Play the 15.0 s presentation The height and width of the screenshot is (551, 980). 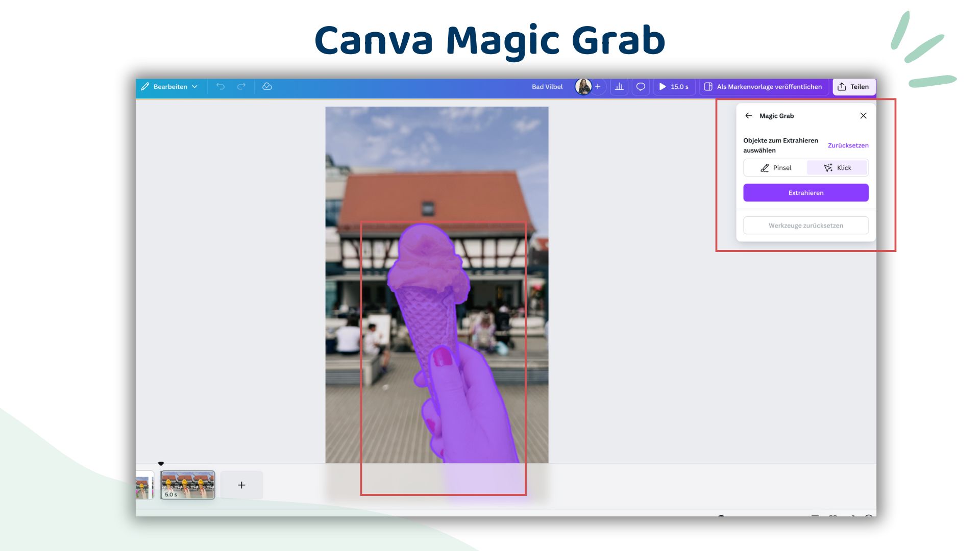pyautogui.click(x=674, y=87)
